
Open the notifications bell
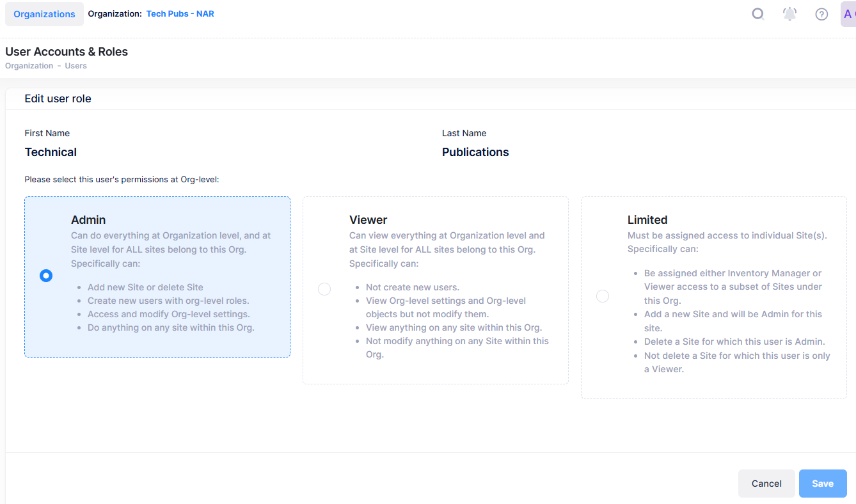point(790,14)
